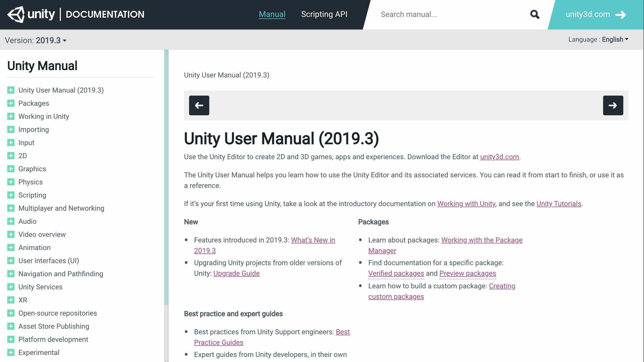Open Platform development sidebar entry
Screen dimensions: 644x362
point(53,339)
